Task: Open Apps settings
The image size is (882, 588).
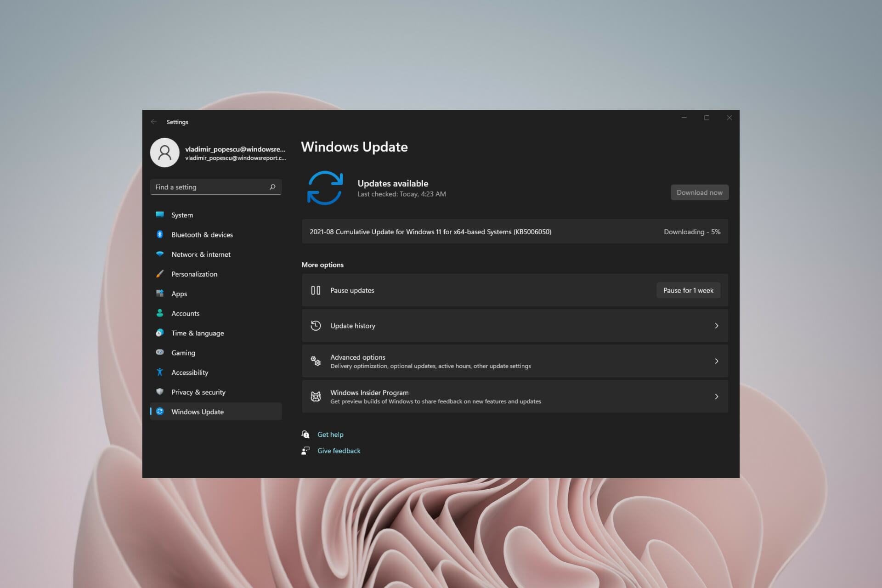Action: (x=216, y=294)
